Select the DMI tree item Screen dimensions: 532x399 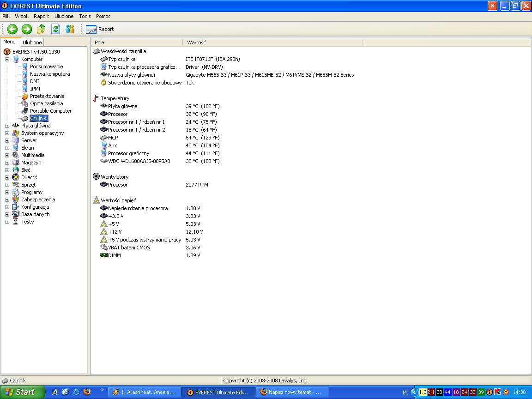tap(34, 81)
